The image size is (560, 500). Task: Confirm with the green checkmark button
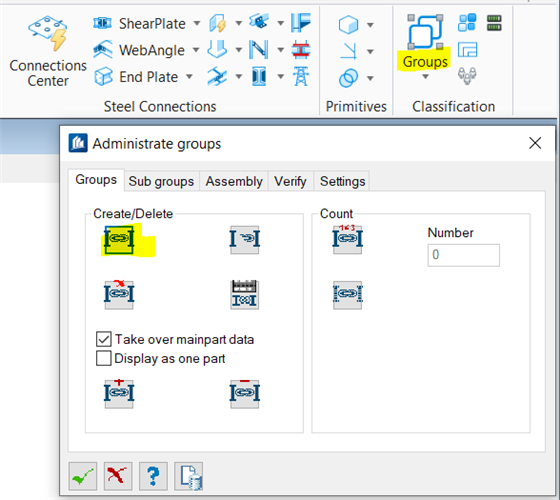point(83,476)
